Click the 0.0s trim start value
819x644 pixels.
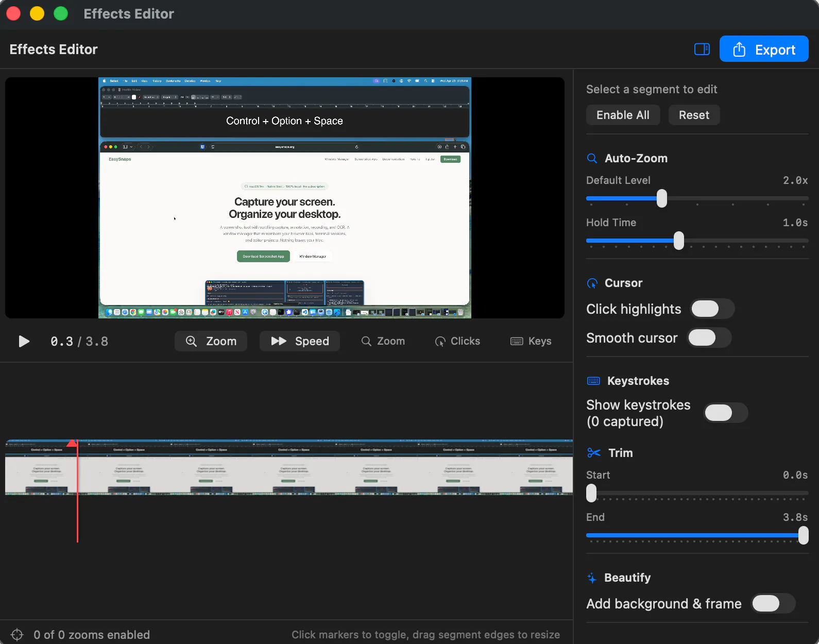coord(795,475)
